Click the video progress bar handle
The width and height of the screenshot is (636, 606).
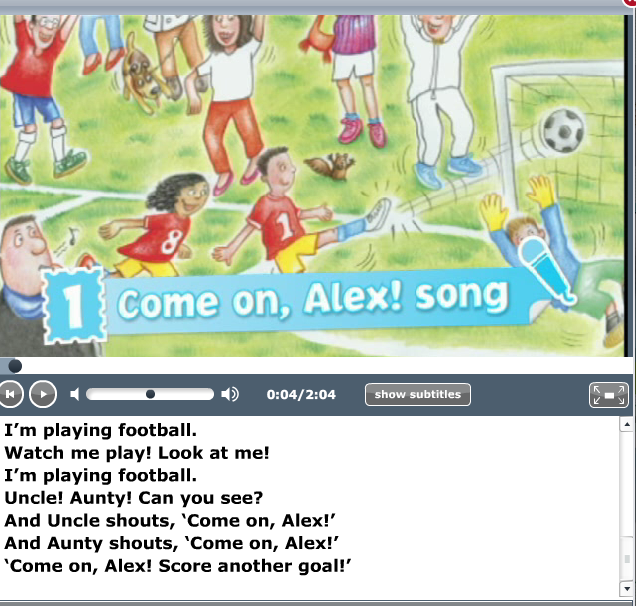[x=15, y=366]
